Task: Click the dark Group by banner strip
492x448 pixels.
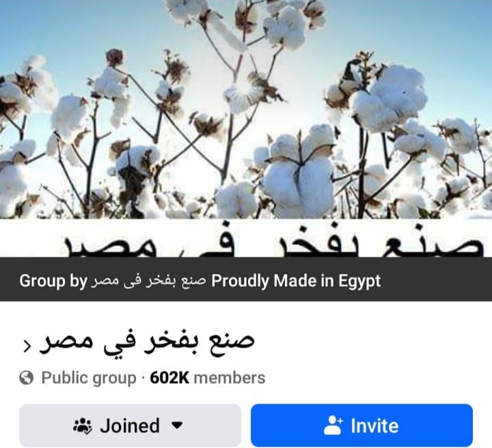Action: pyautogui.click(x=246, y=279)
